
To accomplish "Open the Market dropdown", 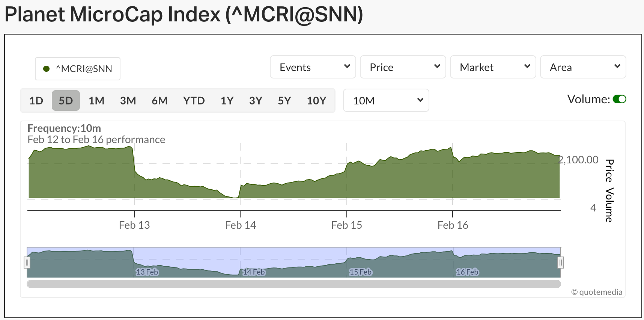I will 493,67.
